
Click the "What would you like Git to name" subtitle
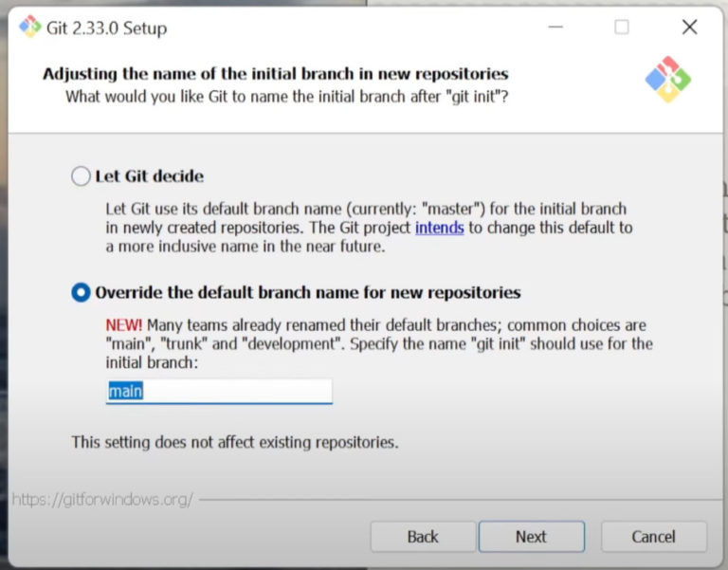pos(287,97)
